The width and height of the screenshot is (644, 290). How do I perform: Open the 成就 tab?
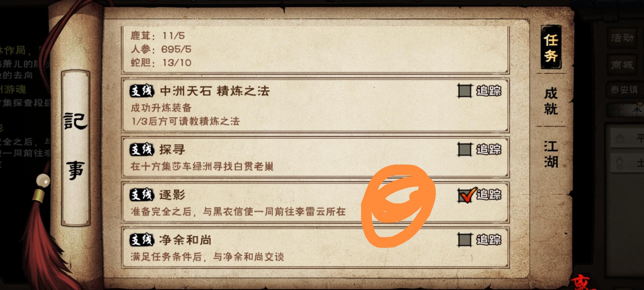[551, 101]
